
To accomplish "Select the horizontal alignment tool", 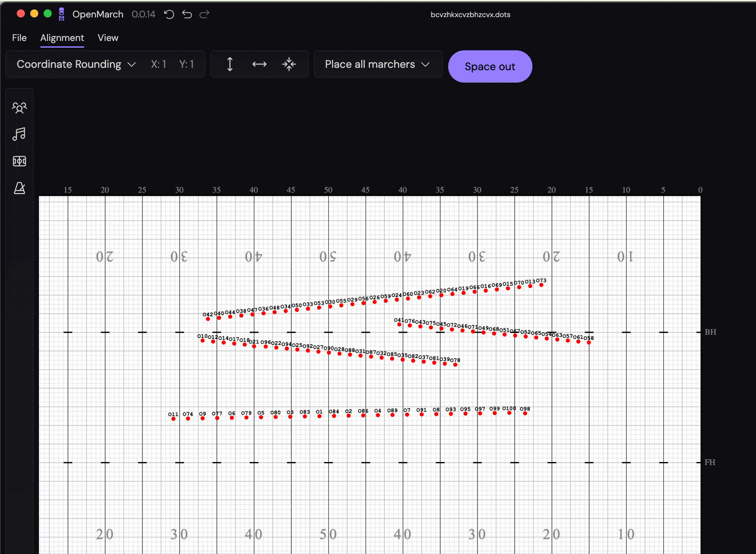I will tap(259, 64).
